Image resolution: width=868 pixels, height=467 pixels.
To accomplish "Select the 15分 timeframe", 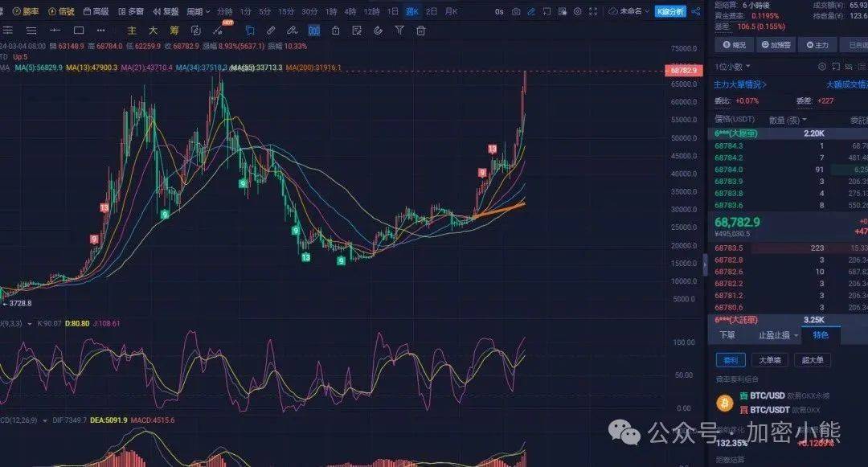I will click(285, 11).
